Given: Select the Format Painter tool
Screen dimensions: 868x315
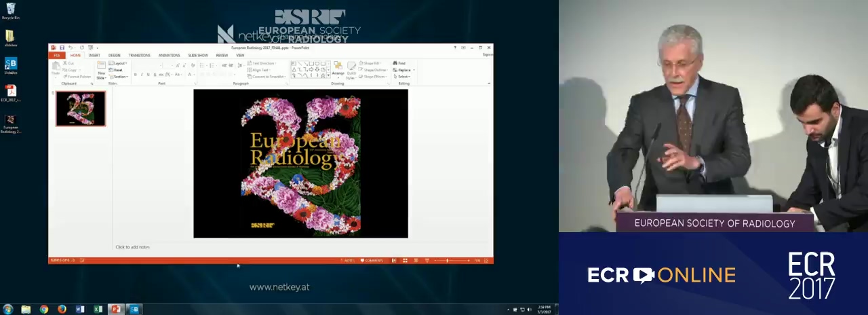Looking at the screenshot, I should point(77,77).
